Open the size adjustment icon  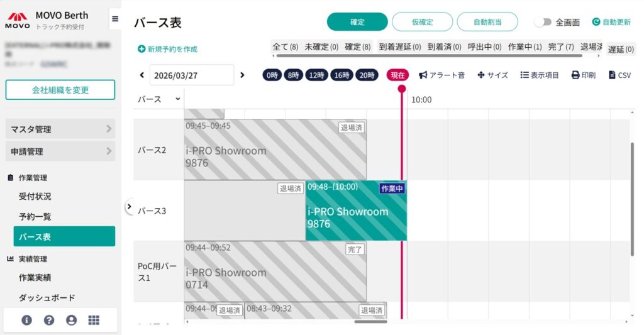coord(481,75)
